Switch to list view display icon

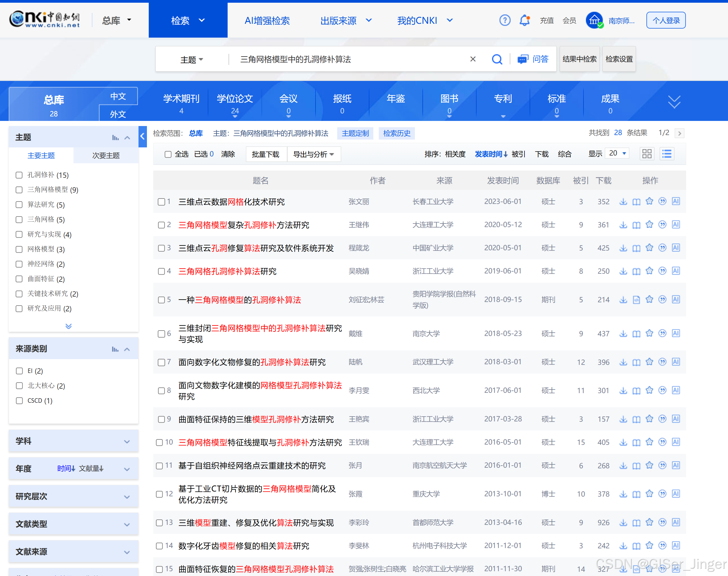click(x=667, y=154)
